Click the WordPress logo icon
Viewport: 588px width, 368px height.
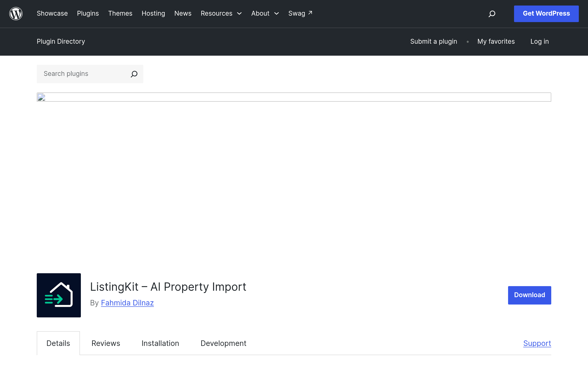coord(16,14)
